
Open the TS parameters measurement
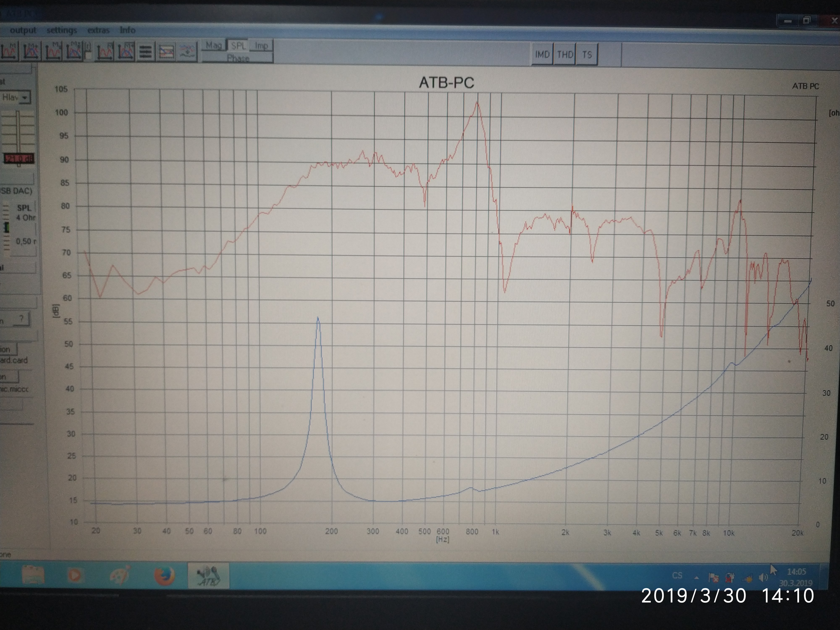pos(587,55)
